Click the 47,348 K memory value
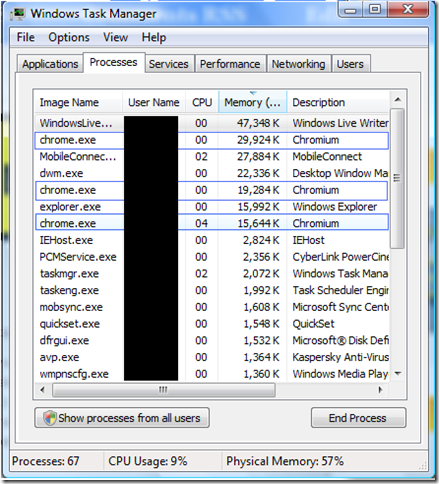439x484 pixels. [258, 123]
